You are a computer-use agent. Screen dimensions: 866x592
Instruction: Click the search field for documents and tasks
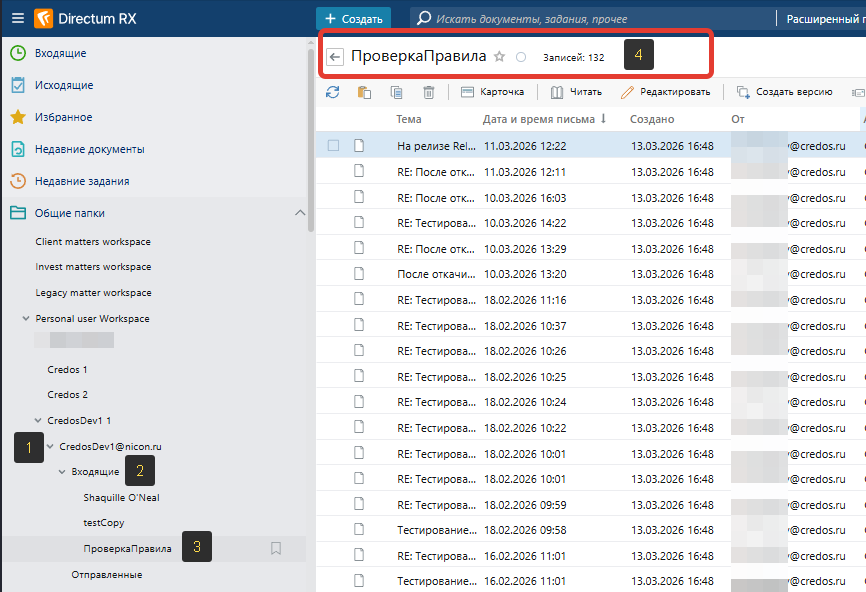click(590, 18)
